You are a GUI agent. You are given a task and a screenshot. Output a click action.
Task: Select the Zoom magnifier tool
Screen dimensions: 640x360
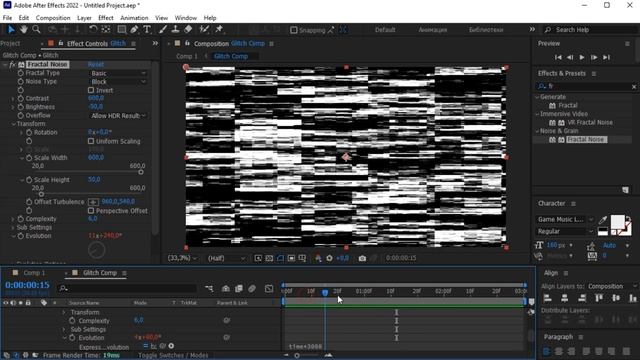(x=36, y=29)
